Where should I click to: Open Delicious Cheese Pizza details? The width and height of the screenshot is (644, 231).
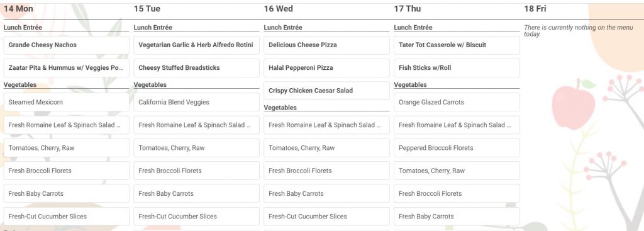coord(326,45)
